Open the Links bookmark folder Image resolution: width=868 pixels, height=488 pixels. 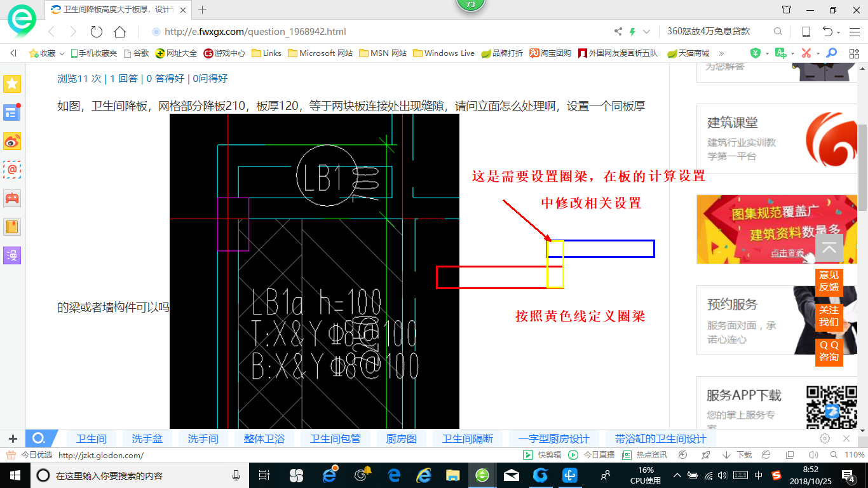(267, 53)
